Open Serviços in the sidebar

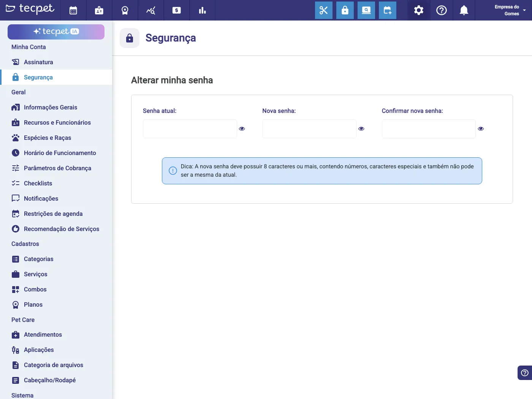coord(56,274)
